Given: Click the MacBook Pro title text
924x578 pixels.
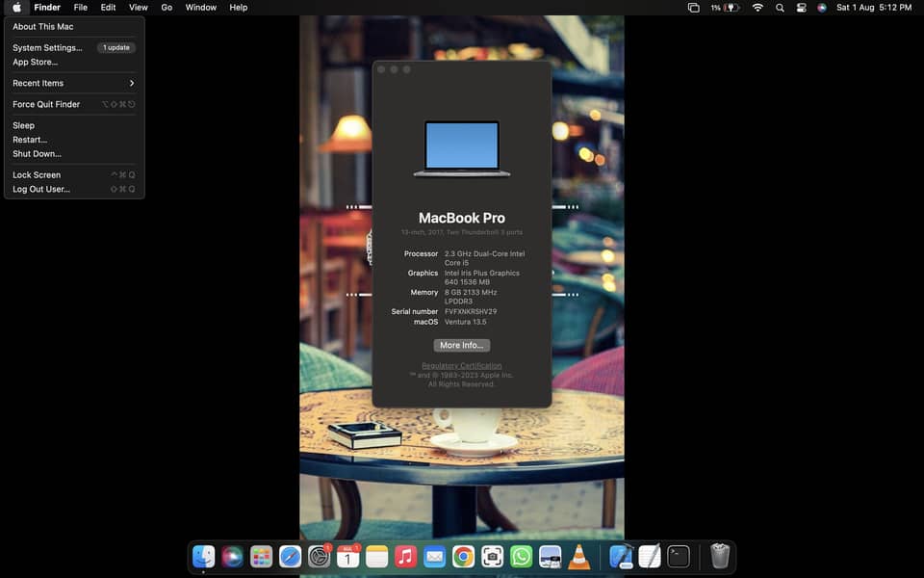Looking at the screenshot, I should [462, 218].
